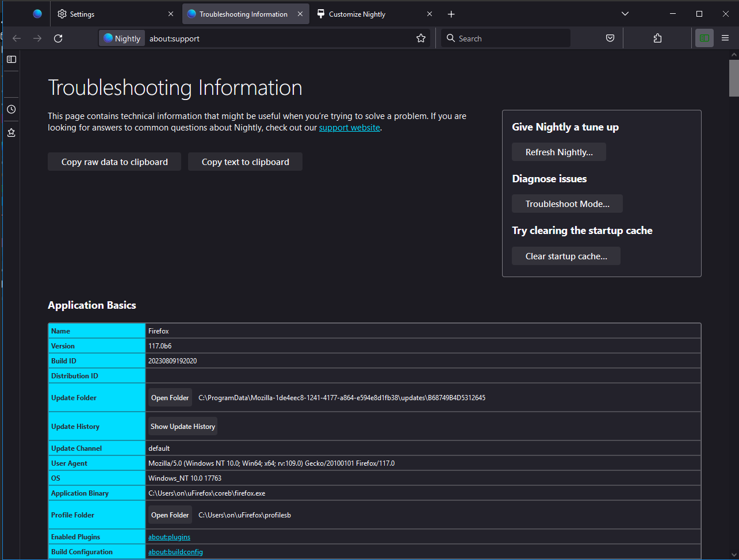Click the Give Nightly a tune up heading
Image resolution: width=739 pixels, height=560 pixels.
point(565,127)
